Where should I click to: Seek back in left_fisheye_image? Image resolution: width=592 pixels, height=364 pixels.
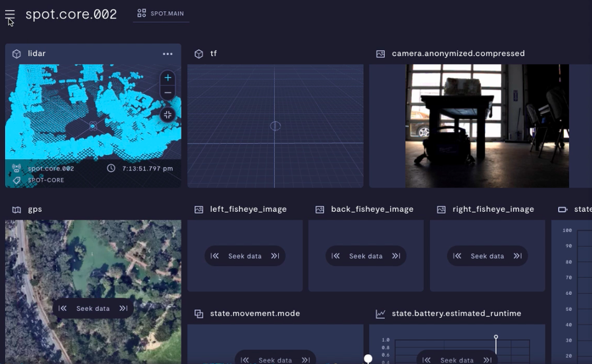click(x=214, y=256)
